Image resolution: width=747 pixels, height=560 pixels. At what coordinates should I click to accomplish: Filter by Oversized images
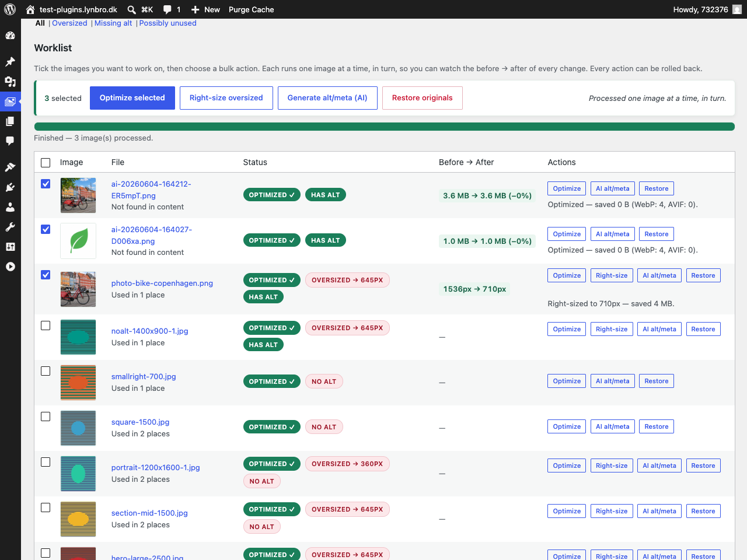coord(69,23)
